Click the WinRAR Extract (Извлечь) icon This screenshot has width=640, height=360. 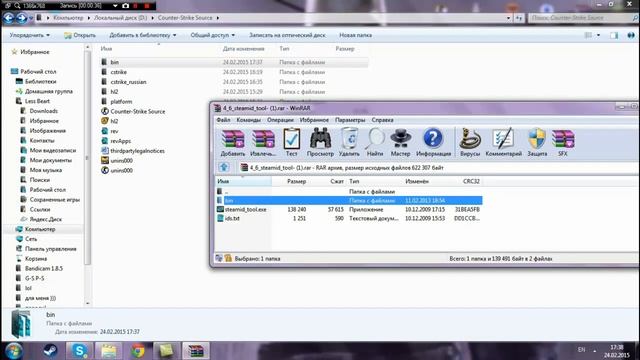pyautogui.click(x=263, y=142)
